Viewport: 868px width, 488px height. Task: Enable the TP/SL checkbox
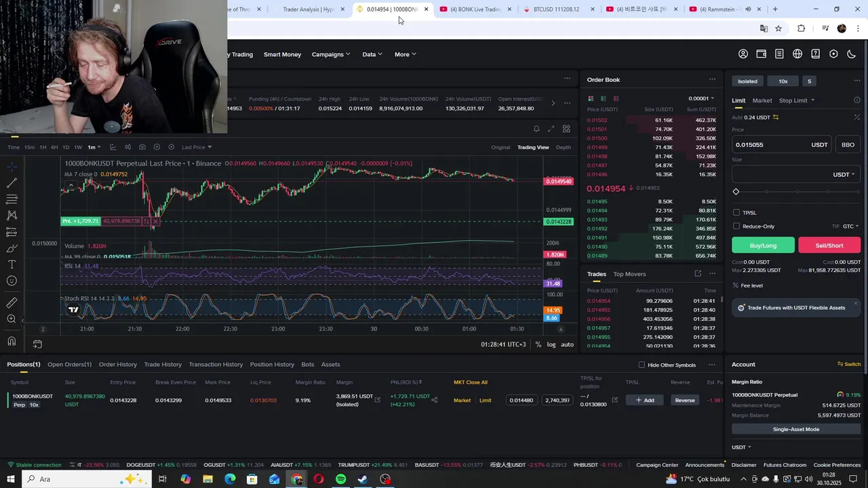click(736, 213)
